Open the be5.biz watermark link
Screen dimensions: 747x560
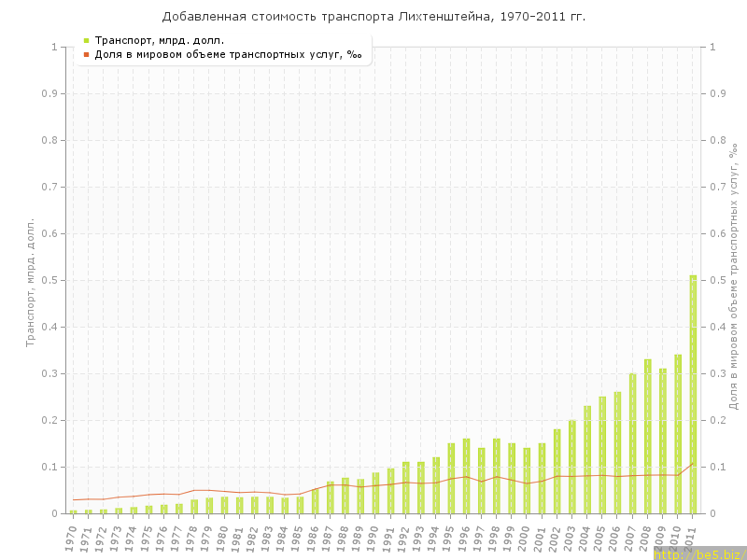click(698, 553)
